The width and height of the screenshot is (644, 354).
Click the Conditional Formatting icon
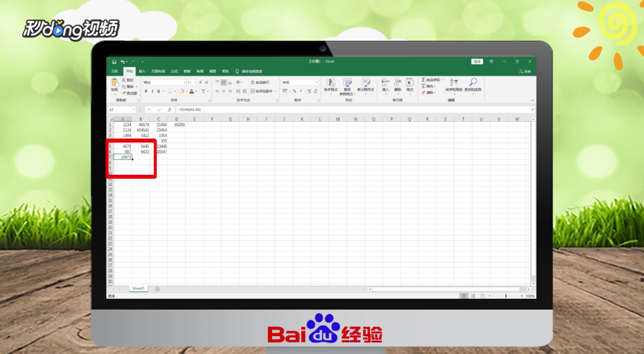[331, 83]
